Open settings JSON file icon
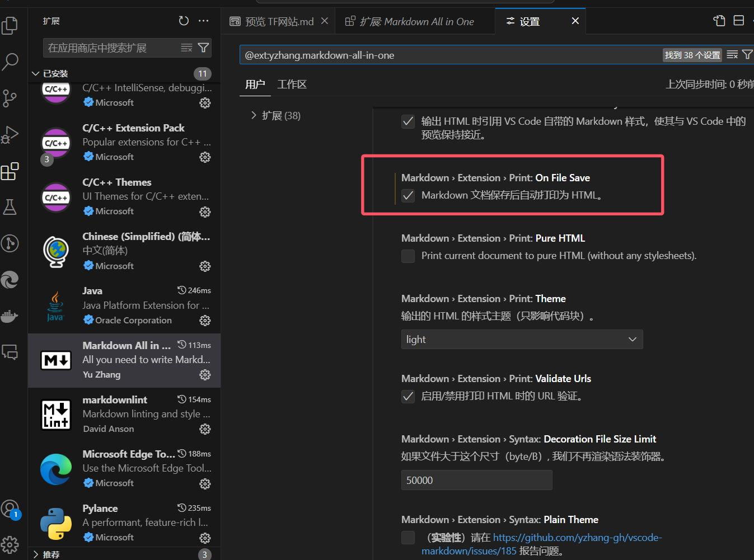 pyautogui.click(x=719, y=21)
